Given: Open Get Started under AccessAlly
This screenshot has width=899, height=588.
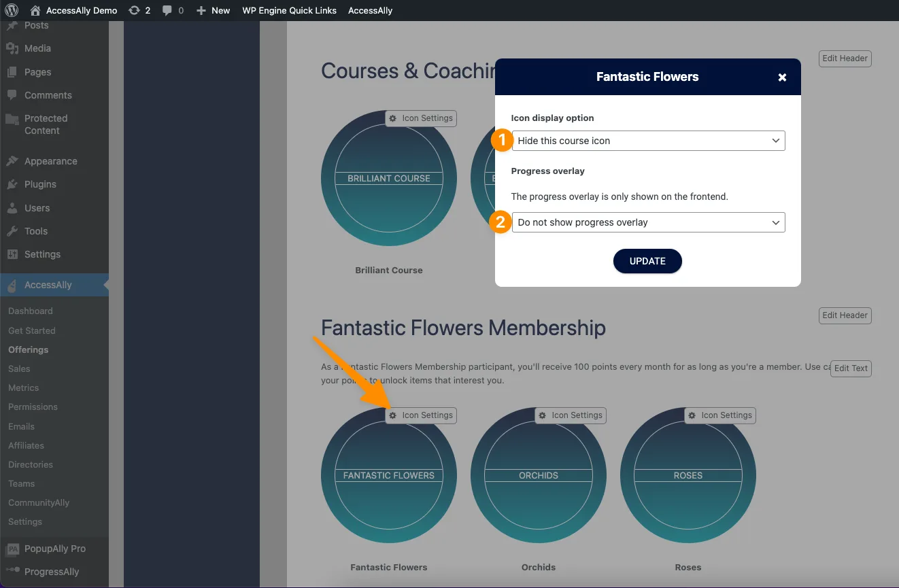Looking at the screenshot, I should coord(32,330).
